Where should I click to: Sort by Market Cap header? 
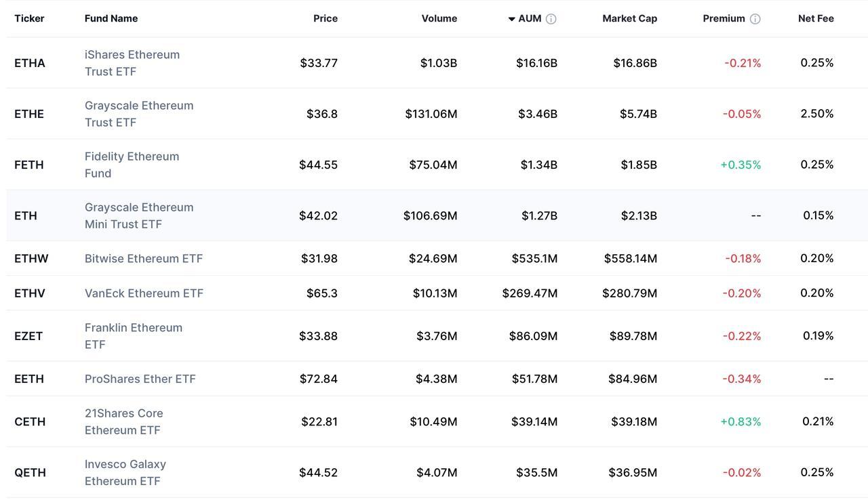(629, 18)
